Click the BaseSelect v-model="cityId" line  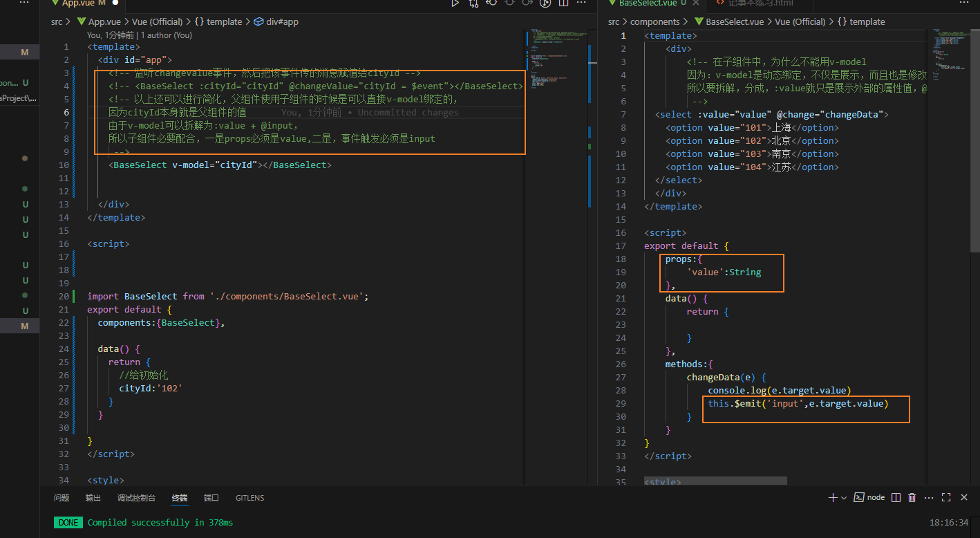point(220,165)
